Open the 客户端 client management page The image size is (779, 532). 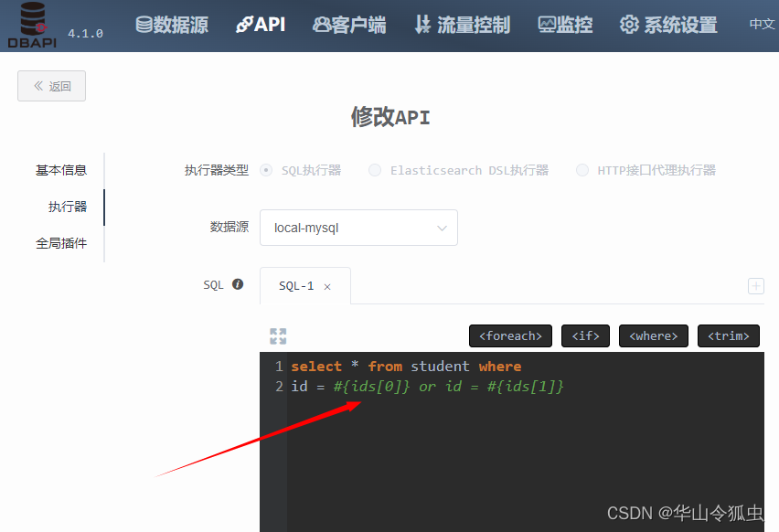click(348, 25)
